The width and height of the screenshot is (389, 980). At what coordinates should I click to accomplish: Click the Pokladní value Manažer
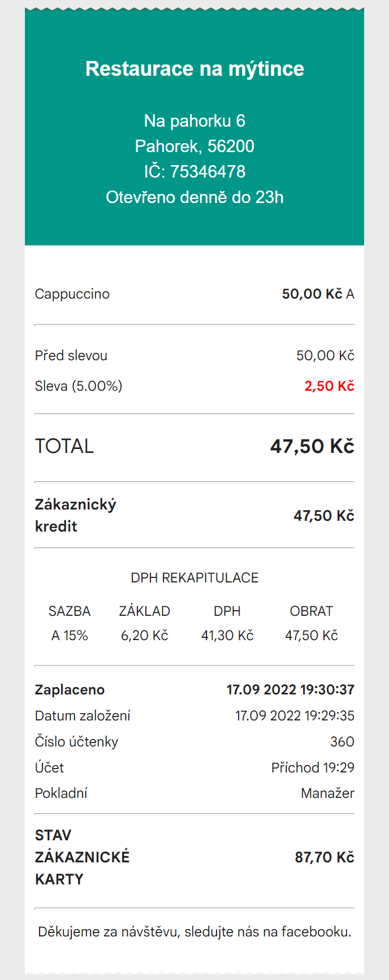[x=327, y=793]
